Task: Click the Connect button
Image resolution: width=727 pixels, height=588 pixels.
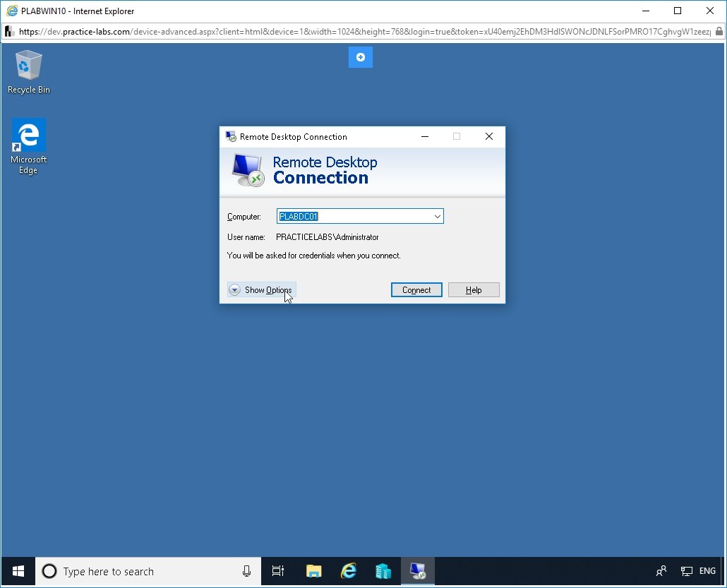Action: [x=416, y=290]
